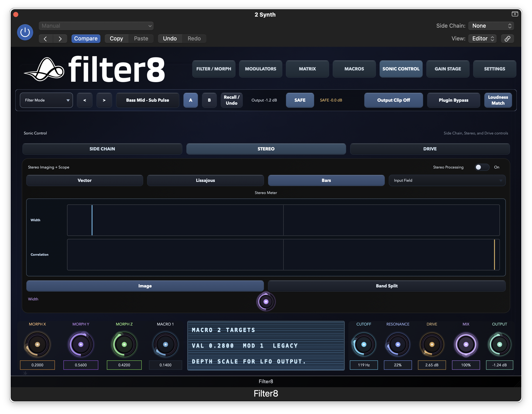Open the GAIN STAGE tab
This screenshot has width=532, height=414.
point(448,69)
